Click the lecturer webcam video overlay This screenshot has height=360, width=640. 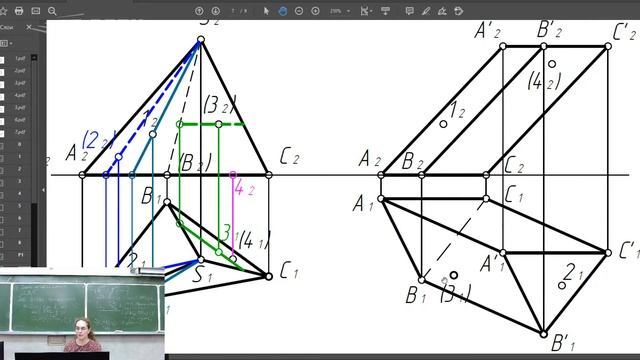click(82, 313)
